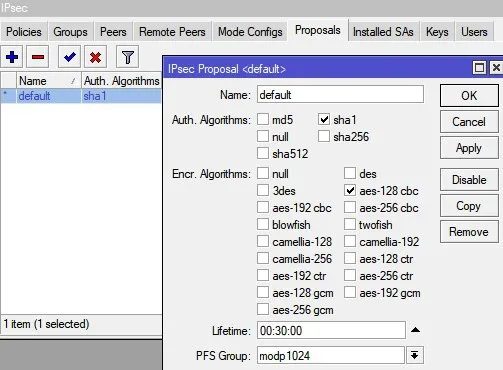This screenshot has width=503, height=370.
Task: Switch to the Keys tab
Action: [437, 32]
